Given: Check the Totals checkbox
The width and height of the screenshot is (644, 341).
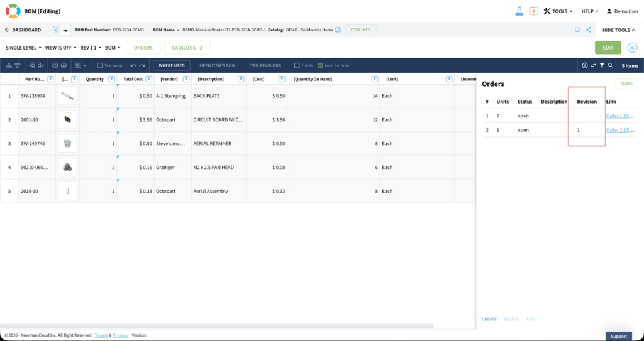Looking at the screenshot, I should point(297,65).
